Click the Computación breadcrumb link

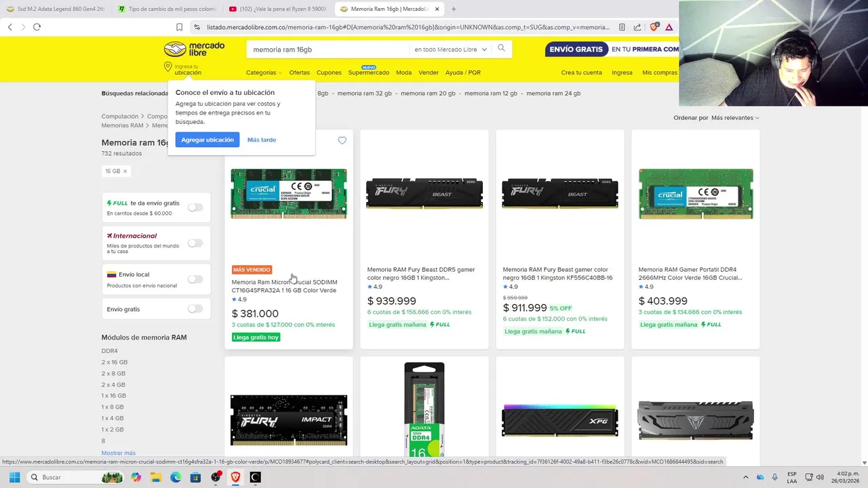point(120,117)
